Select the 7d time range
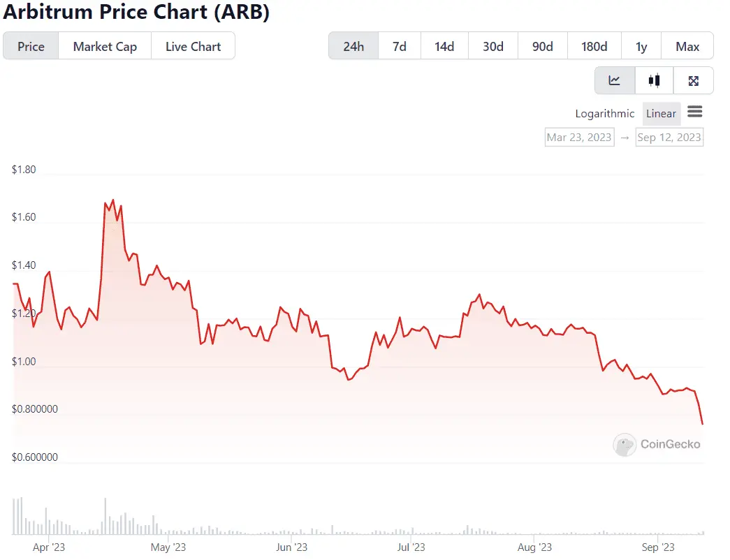This screenshot has height=560, width=730. point(399,45)
